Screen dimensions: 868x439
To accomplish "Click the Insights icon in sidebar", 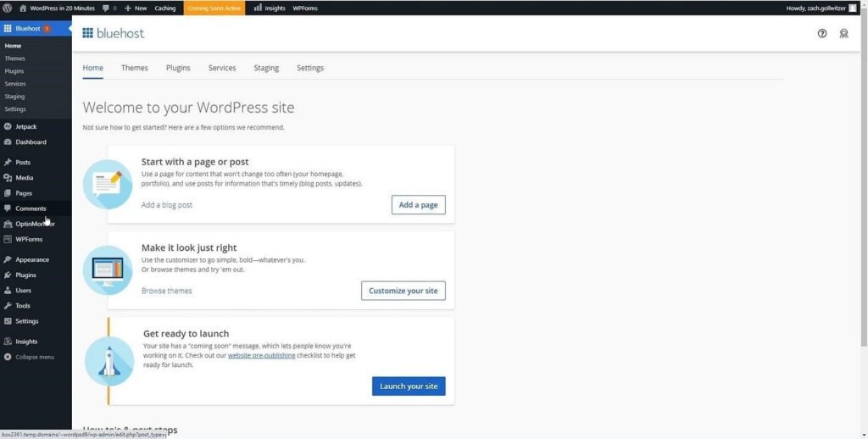I will [8, 342].
